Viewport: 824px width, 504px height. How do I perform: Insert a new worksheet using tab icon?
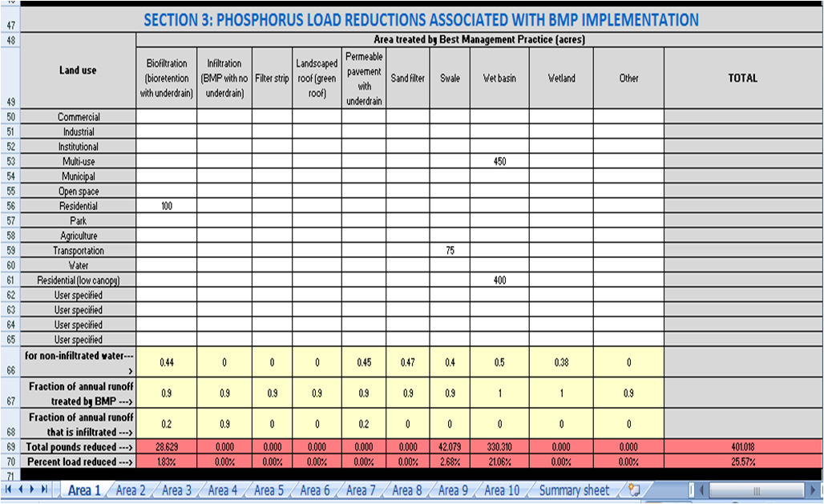(634, 490)
